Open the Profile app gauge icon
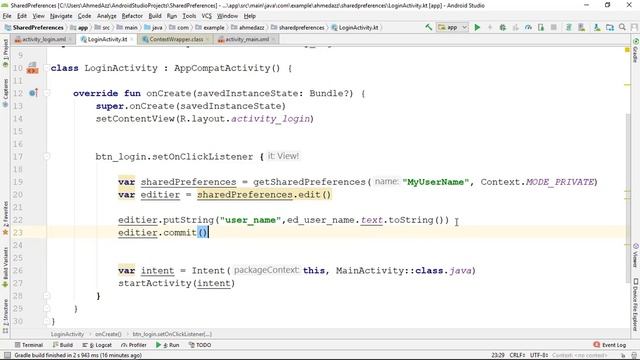Screen dimensions: 640x360 point(529,27)
